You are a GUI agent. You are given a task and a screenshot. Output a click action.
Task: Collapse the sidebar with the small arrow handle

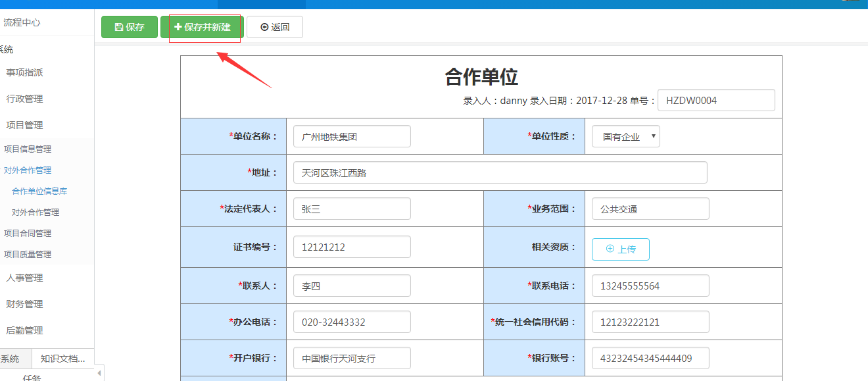click(x=99, y=373)
